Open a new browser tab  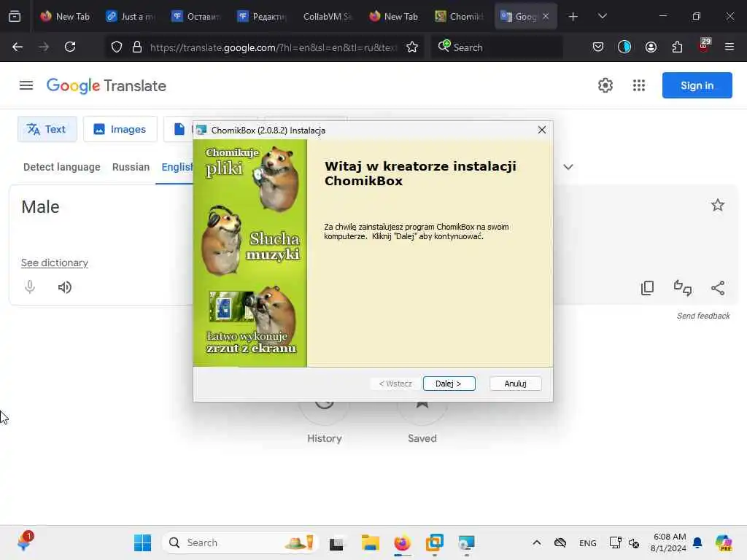573,16
